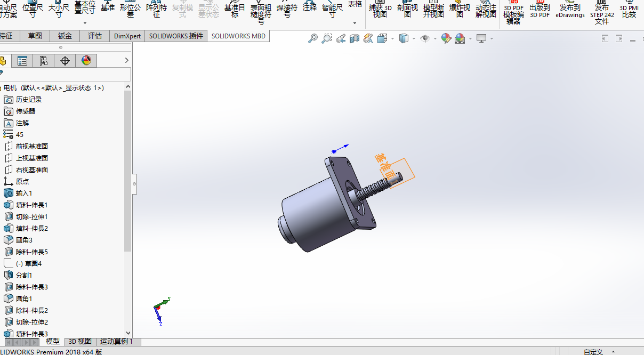The width and height of the screenshot is (644, 355).
Task: Click the Zoom to Fit magnifier icon
Action: point(313,38)
